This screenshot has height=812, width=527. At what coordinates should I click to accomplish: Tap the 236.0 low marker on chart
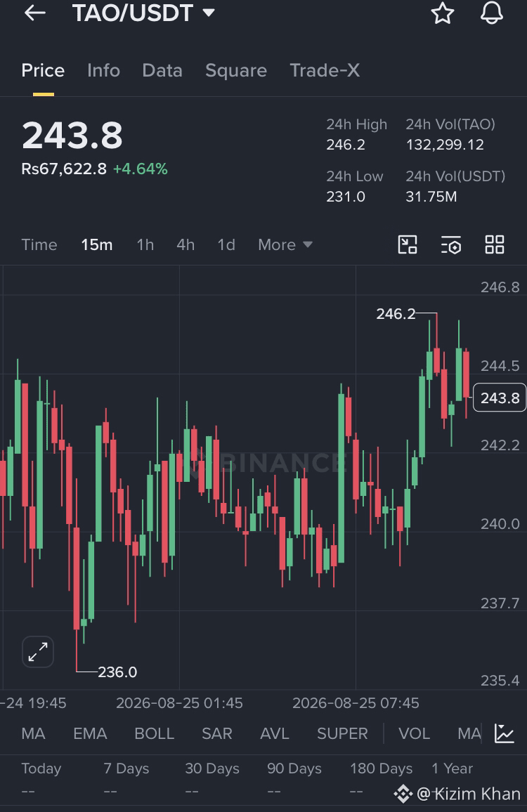(x=117, y=672)
